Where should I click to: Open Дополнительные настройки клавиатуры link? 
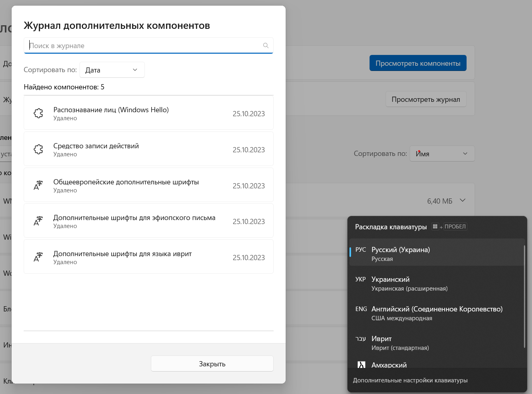410,380
